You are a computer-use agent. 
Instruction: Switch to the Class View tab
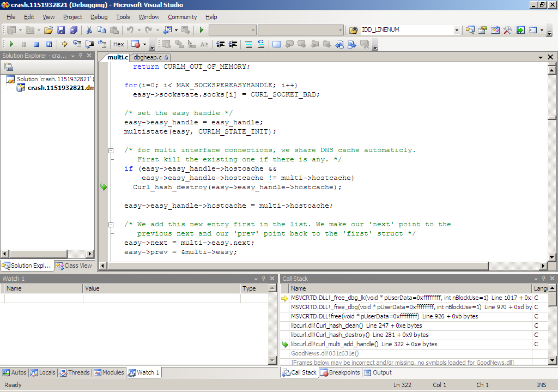coord(74,266)
